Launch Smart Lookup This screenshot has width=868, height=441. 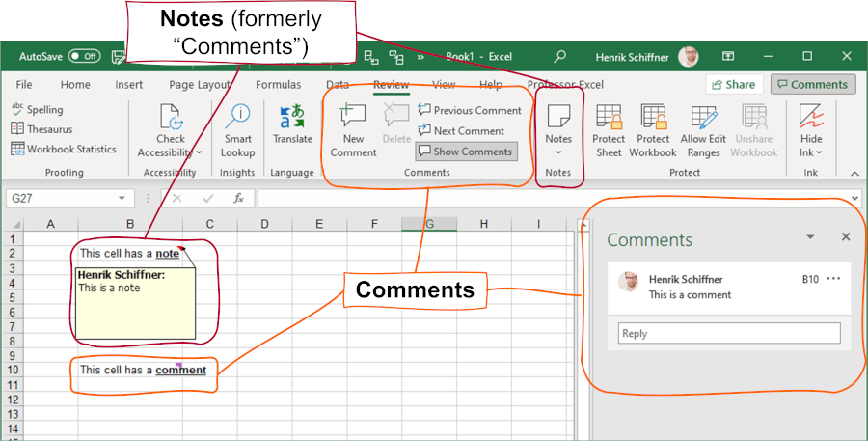pos(237,130)
